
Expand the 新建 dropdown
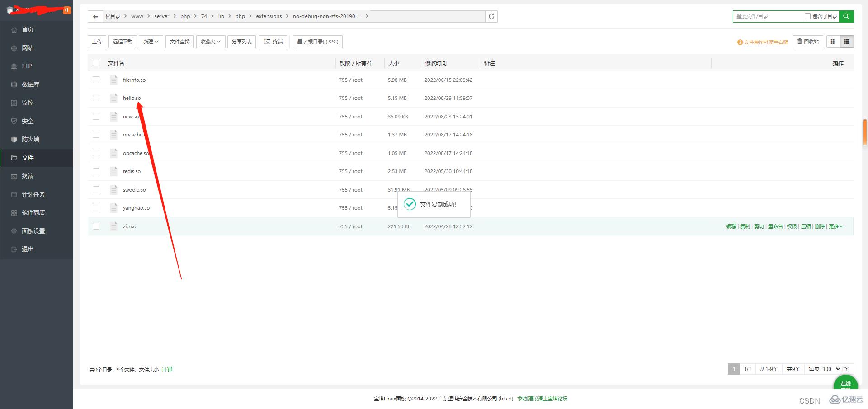(x=151, y=42)
